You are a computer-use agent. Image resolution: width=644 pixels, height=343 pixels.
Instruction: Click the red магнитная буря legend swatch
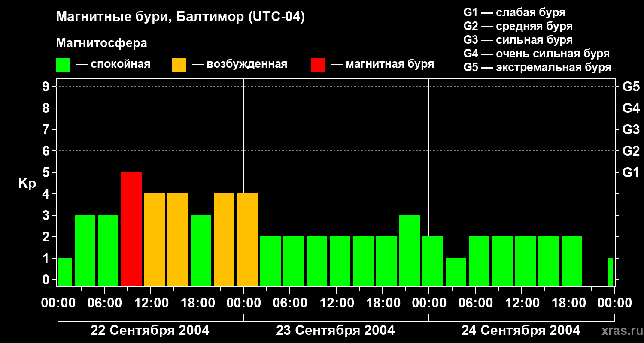(x=318, y=65)
